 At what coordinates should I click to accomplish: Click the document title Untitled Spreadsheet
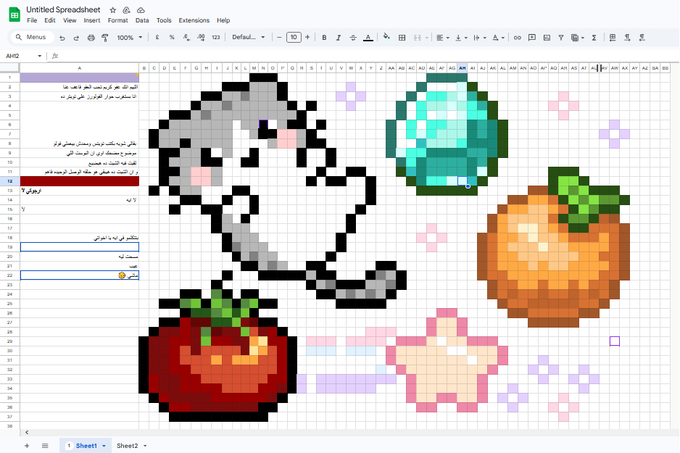[63, 10]
